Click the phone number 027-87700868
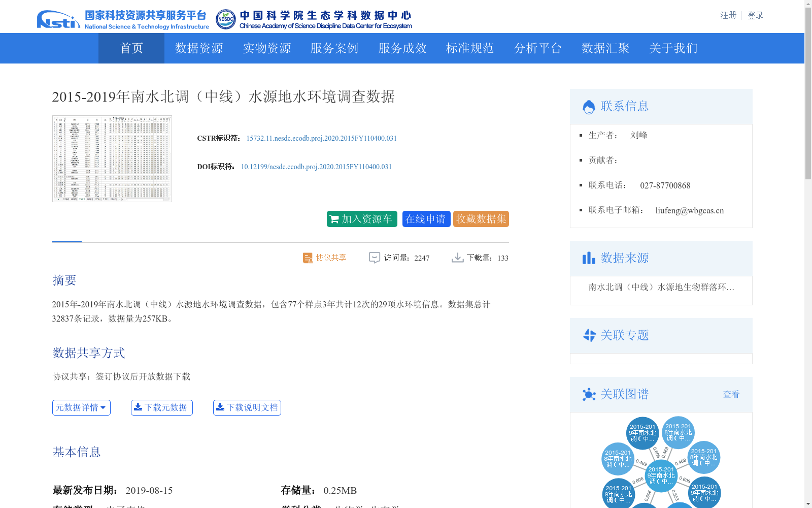The width and height of the screenshot is (812, 508). click(x=665, y=185)
